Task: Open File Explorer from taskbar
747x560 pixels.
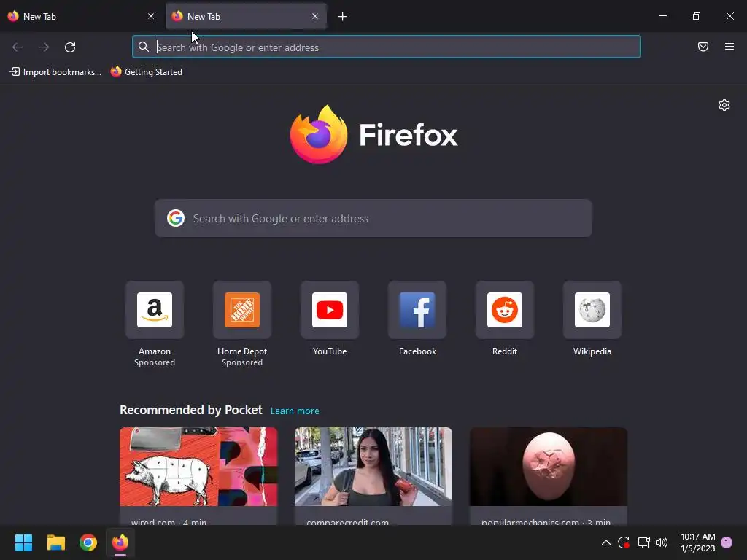Action: [55, 542]
